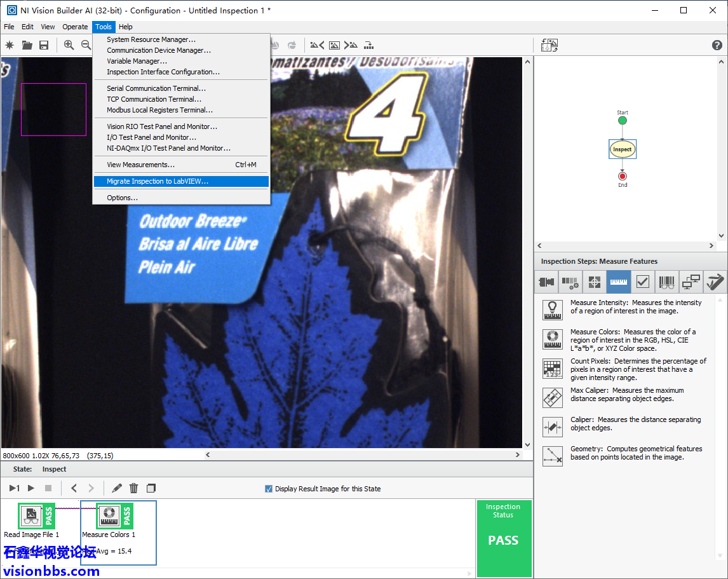Open the Communicate networked monitors tab
The width and height of the screenshot is (728, 579).
[x=691, y=282]
